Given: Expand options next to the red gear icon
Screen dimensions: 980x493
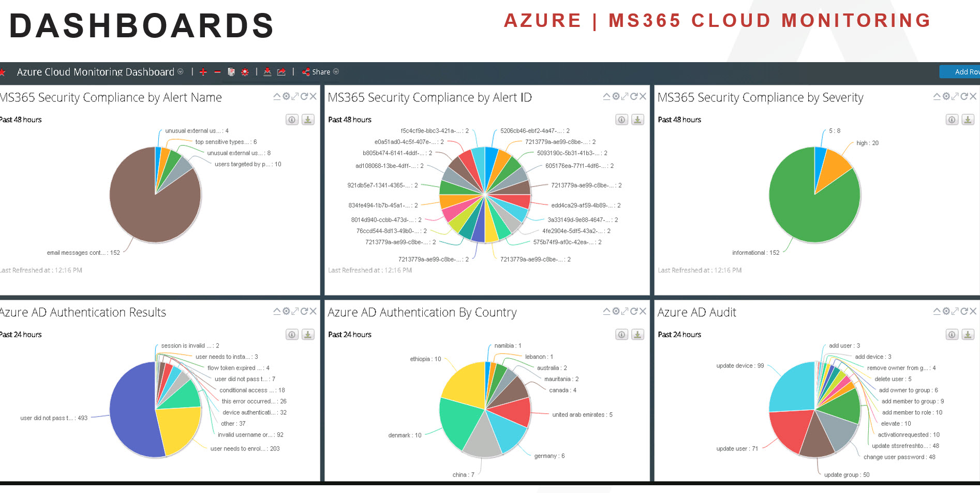Looking at the screenshot, I should click(x=245, y=72).
